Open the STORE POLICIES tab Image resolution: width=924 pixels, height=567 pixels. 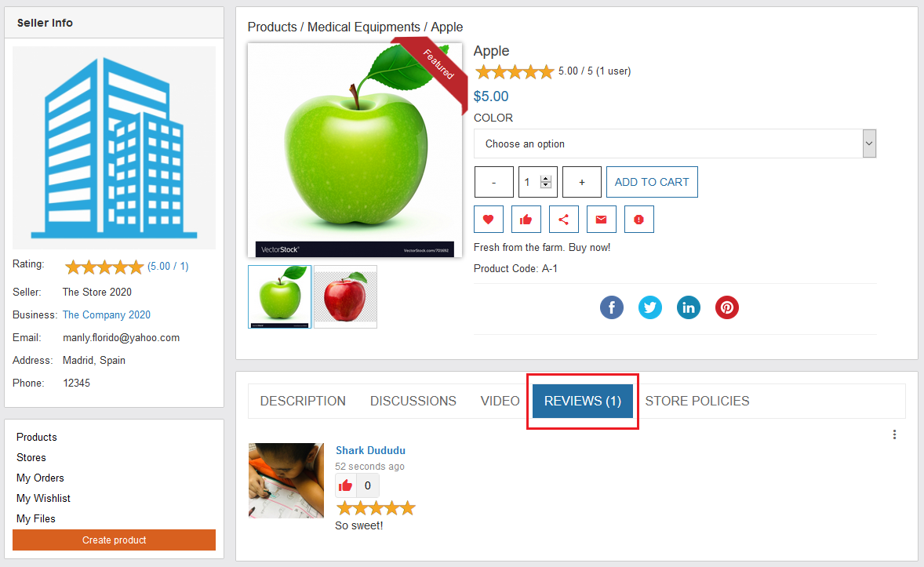coord(697,401)
